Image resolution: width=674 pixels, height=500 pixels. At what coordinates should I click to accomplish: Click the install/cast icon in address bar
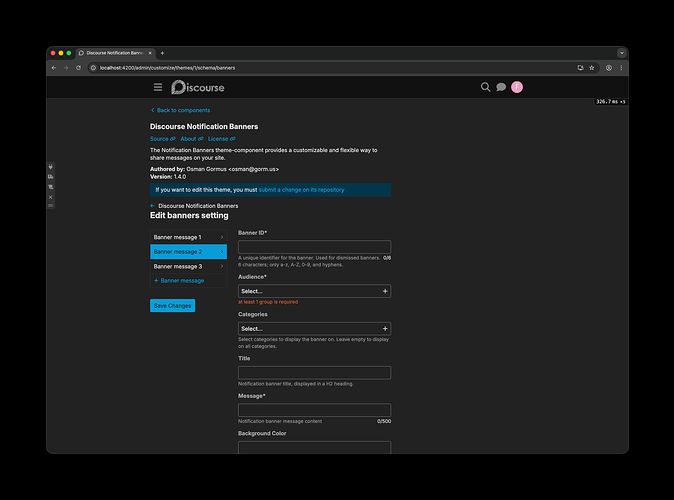tap(580, 68)
